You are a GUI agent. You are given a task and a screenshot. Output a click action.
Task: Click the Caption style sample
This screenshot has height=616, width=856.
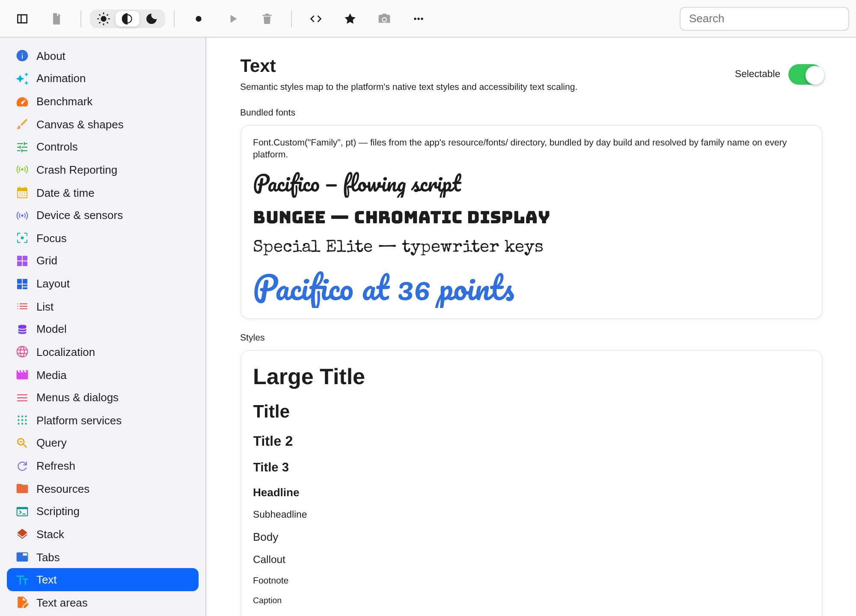coord(267,601)
